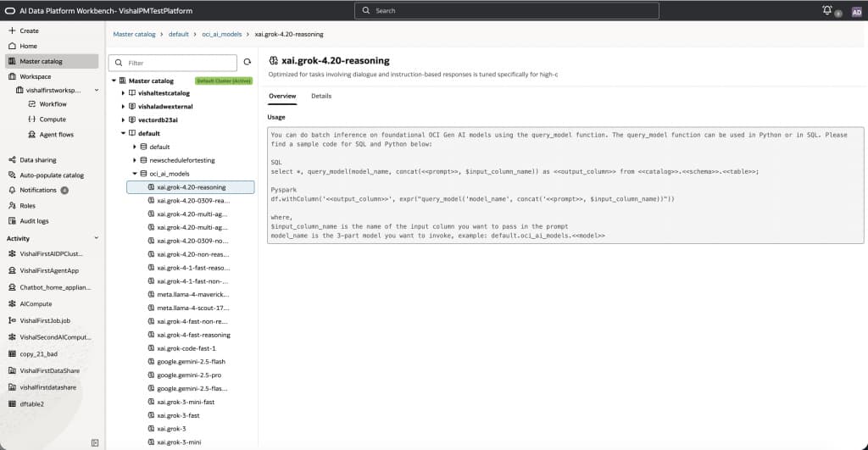Collapse the Activity section chevron
The height and width of the screenshot is (450, 868).
click(97, 238)
